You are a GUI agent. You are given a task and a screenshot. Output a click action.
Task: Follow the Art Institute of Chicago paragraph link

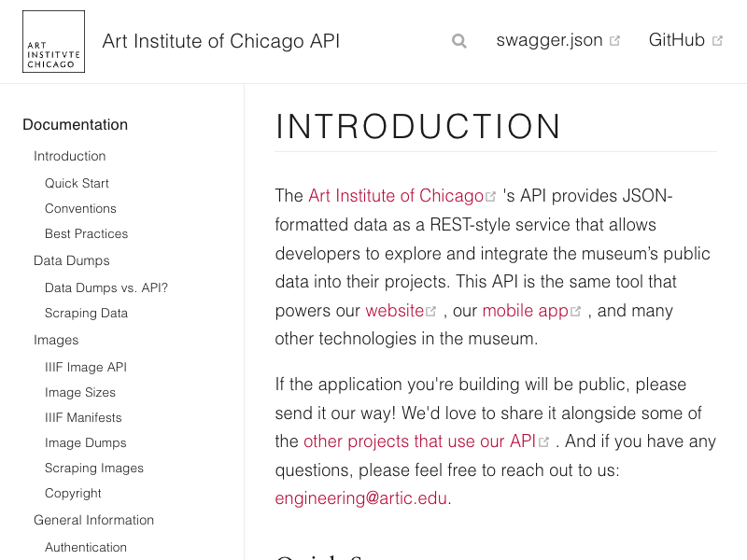pos(396,196)
